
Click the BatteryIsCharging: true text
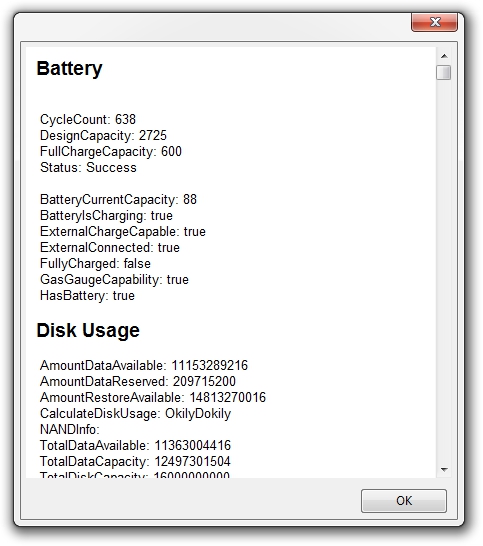[106, 216]
